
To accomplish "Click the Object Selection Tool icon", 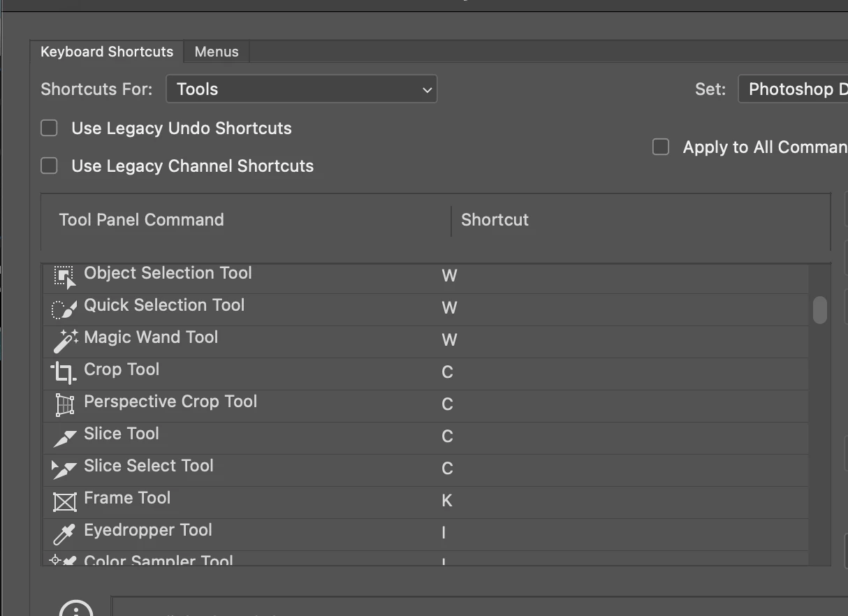I will [64, 277].
